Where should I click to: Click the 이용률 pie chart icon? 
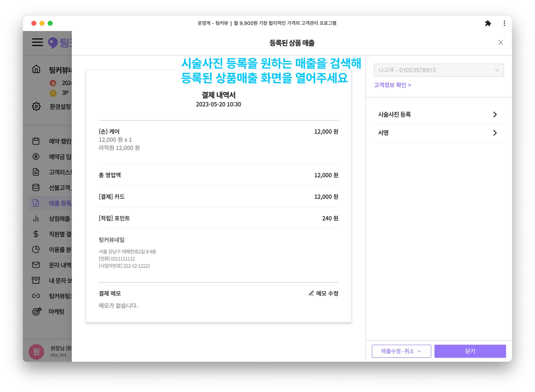point(36,250)
